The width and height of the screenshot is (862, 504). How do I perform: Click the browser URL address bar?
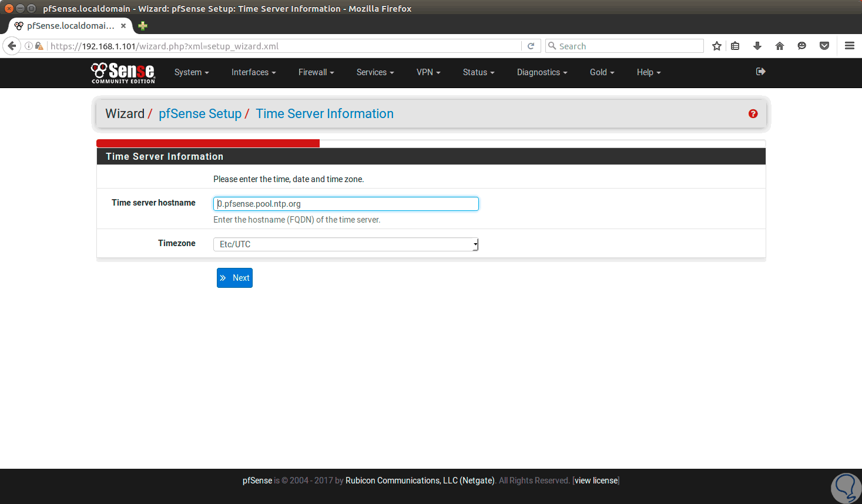point(284,46)
